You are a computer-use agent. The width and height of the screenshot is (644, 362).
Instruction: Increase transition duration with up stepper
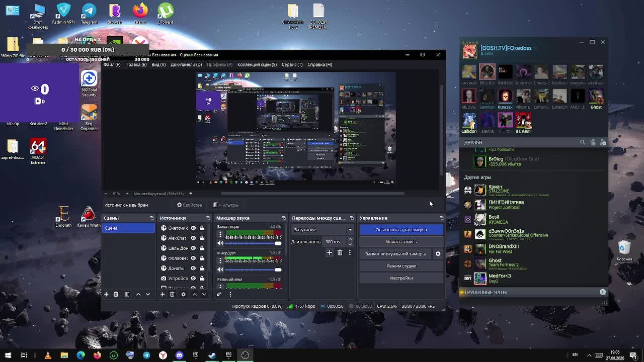tap(350, 240)
